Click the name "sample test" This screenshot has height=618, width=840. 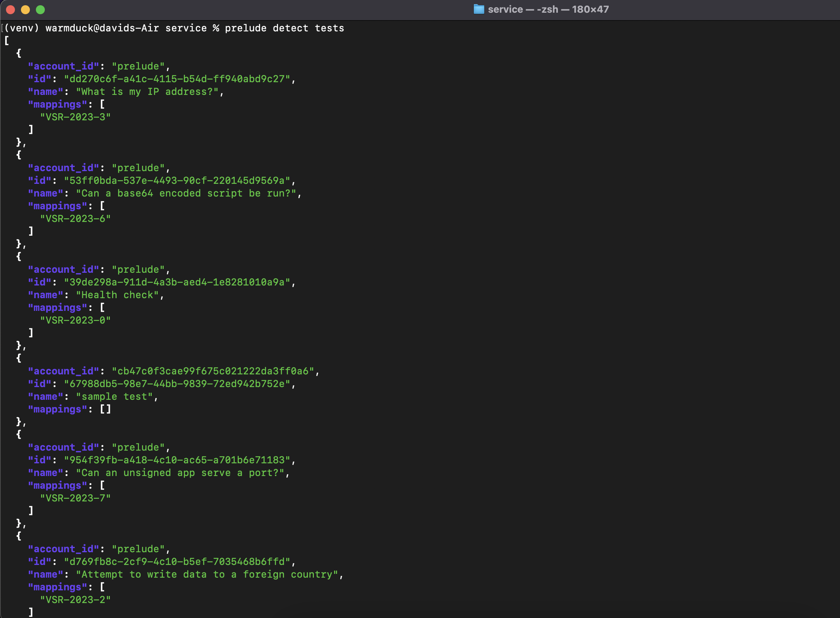pos(114,396)
